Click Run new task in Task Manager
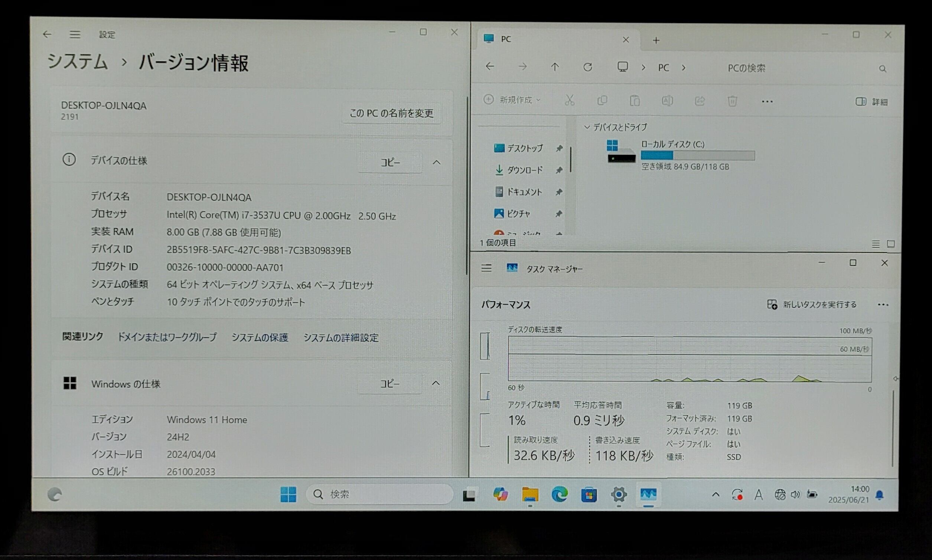This screenshot has width=932, height=560. click(x=812, y=304)
